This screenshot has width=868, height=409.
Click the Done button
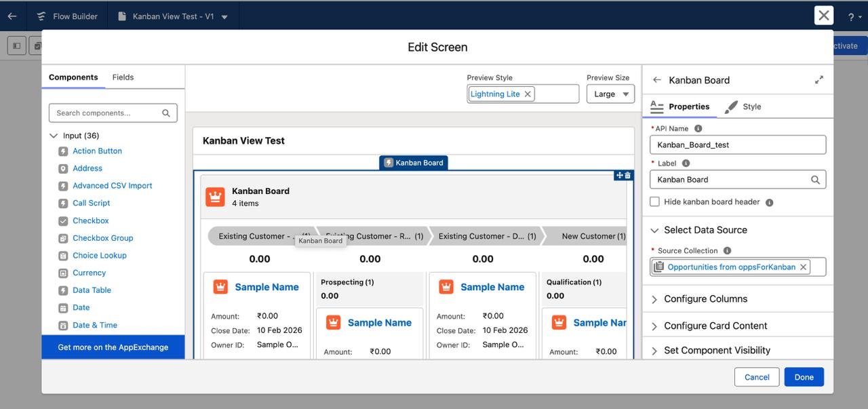(804, 377)
